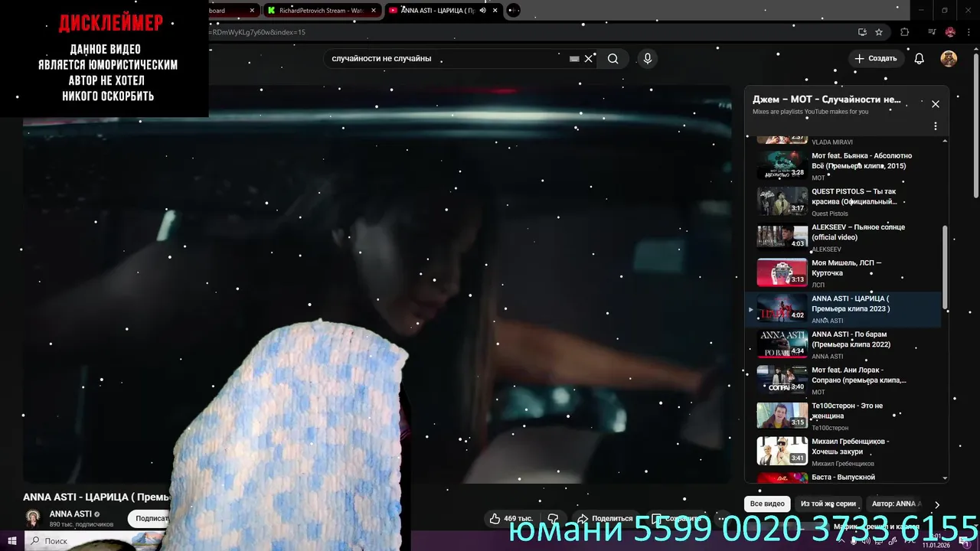The image size is (980, 551).
Task: Mute the ANNA ASTI tab via speaker icon
Action: click(x=482, y=11)
